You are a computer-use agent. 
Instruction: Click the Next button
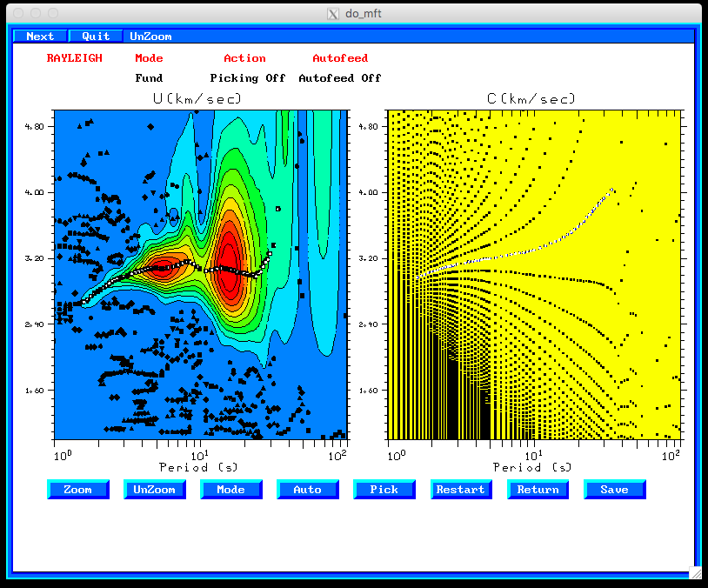[x=40, y=37]
